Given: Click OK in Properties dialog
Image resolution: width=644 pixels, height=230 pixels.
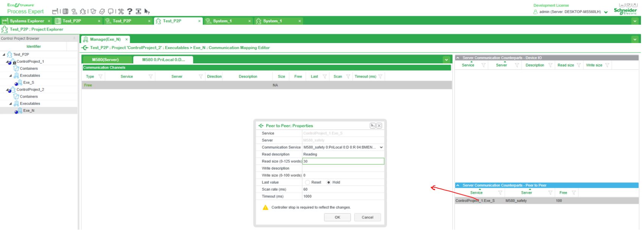Looking at the screenshot, I should pos(337,217).
